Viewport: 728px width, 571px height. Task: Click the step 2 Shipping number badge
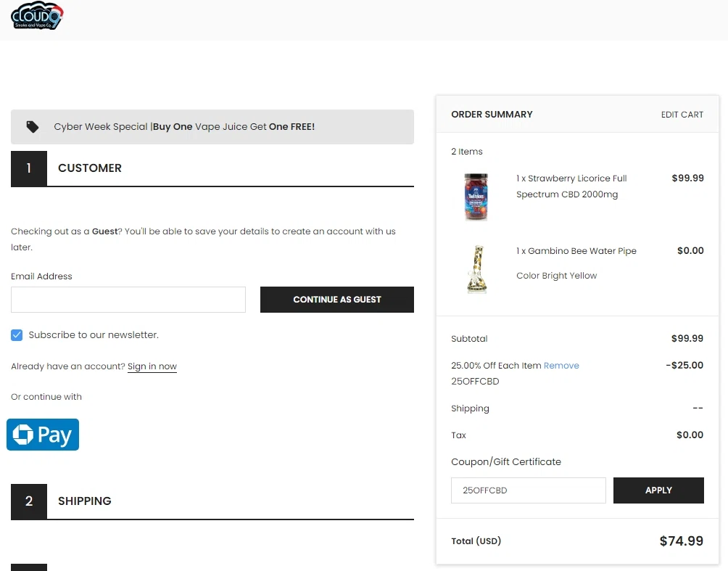click(29, 501)
